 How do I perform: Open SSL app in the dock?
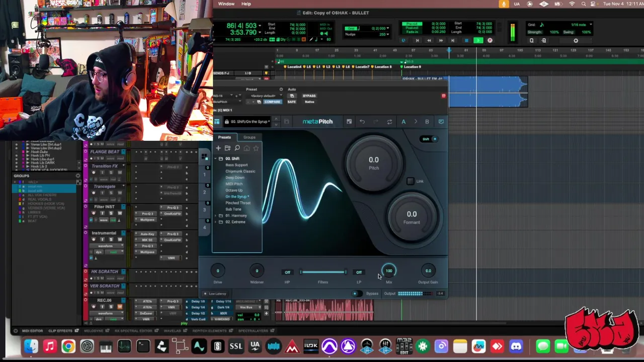click(236, 346)
